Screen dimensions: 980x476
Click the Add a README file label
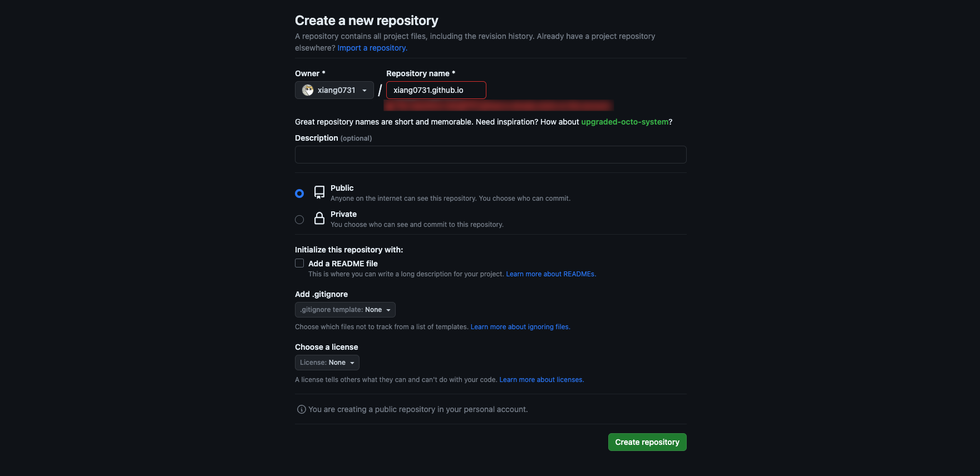coord(343,264)
